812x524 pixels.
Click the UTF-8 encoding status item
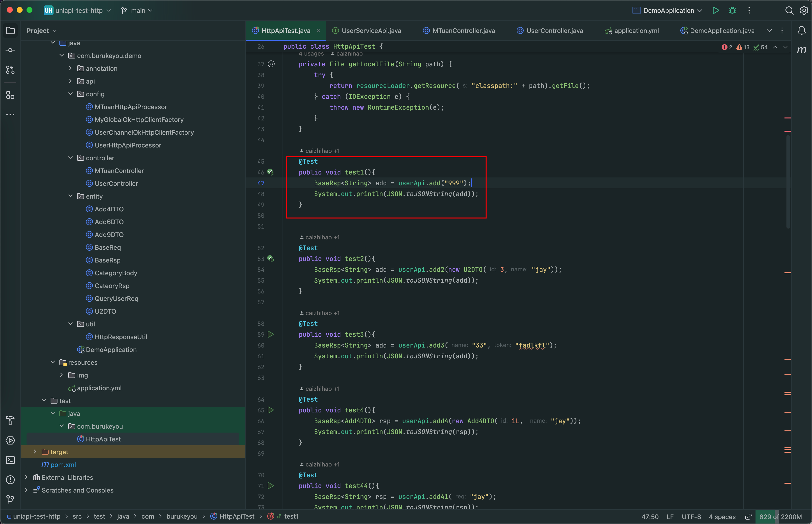(x=691, y=517)
